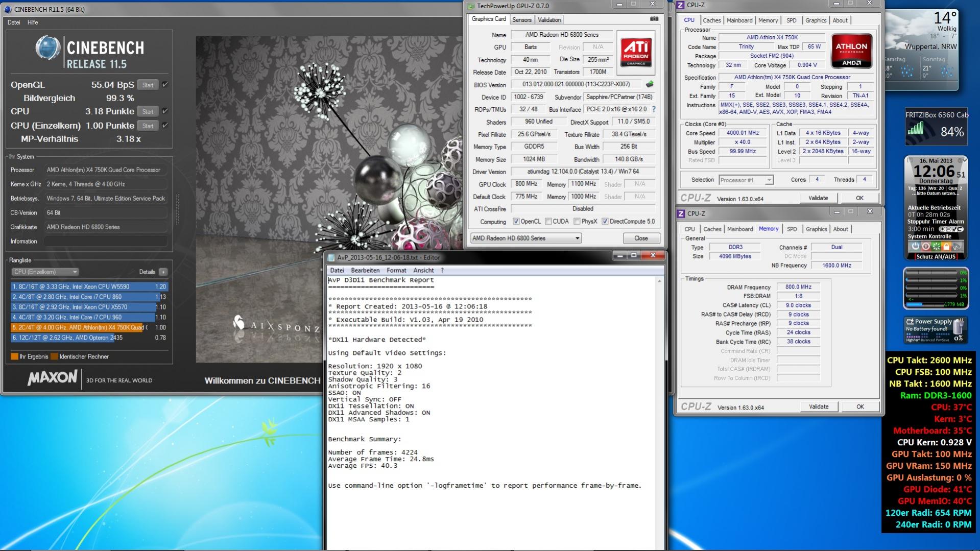Click the timer plus icon in the clock gadget
Image resolution: width=980 pixels, height=551 pixels.
coord(941,229)
